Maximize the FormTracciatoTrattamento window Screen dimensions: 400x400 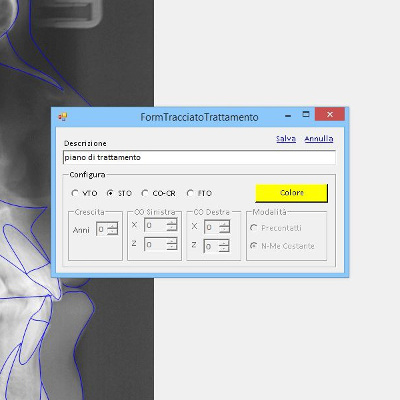coord(306,115)
